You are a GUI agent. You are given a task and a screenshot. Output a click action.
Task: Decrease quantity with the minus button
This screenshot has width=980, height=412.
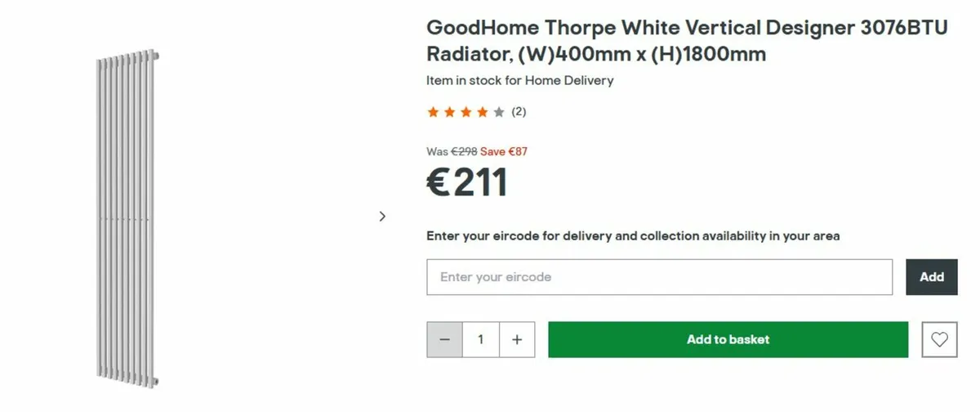(x=445, y=339)
